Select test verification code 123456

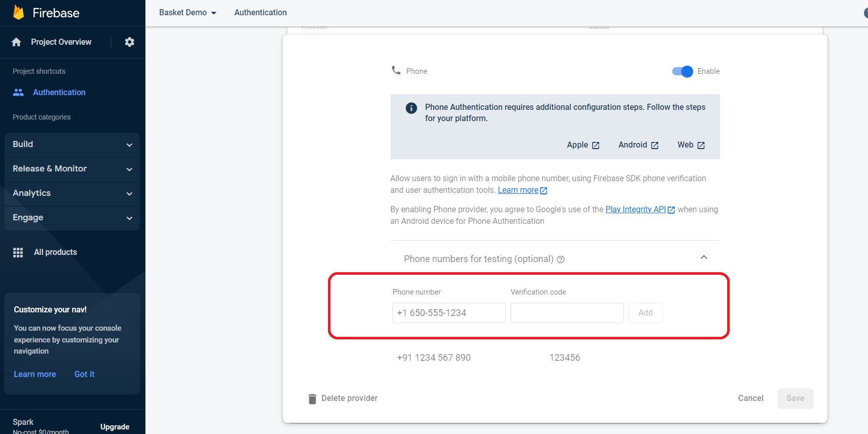click(x=564, y=358)
